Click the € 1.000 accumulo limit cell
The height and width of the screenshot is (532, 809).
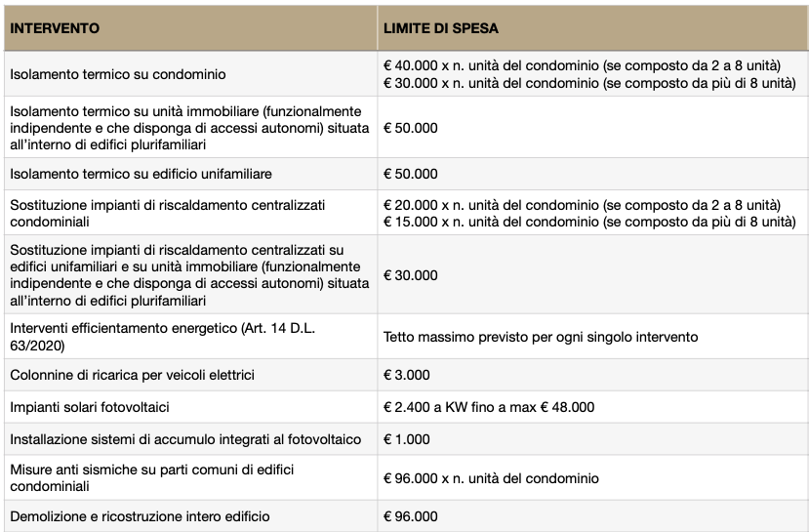(407, 439)
